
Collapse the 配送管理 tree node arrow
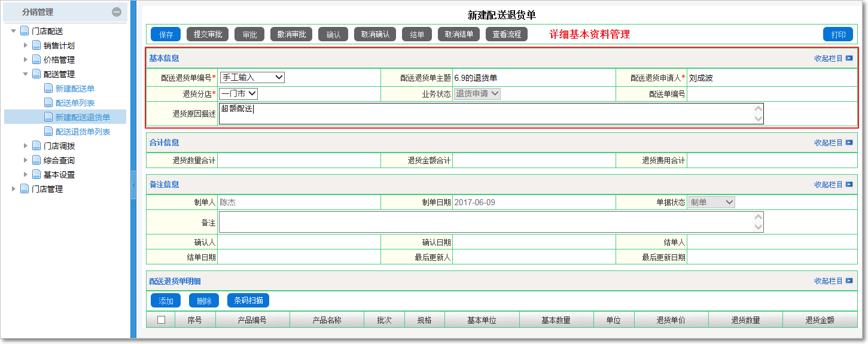pos(26,74)
